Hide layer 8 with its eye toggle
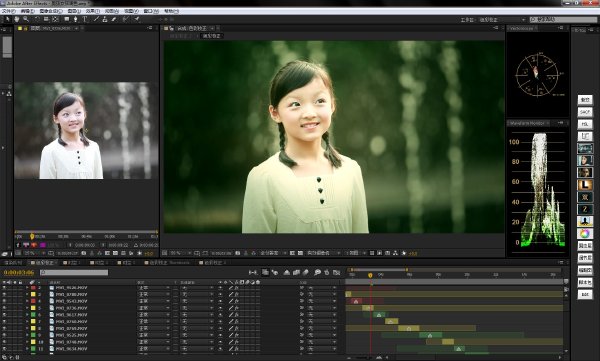 click(4, 328)
